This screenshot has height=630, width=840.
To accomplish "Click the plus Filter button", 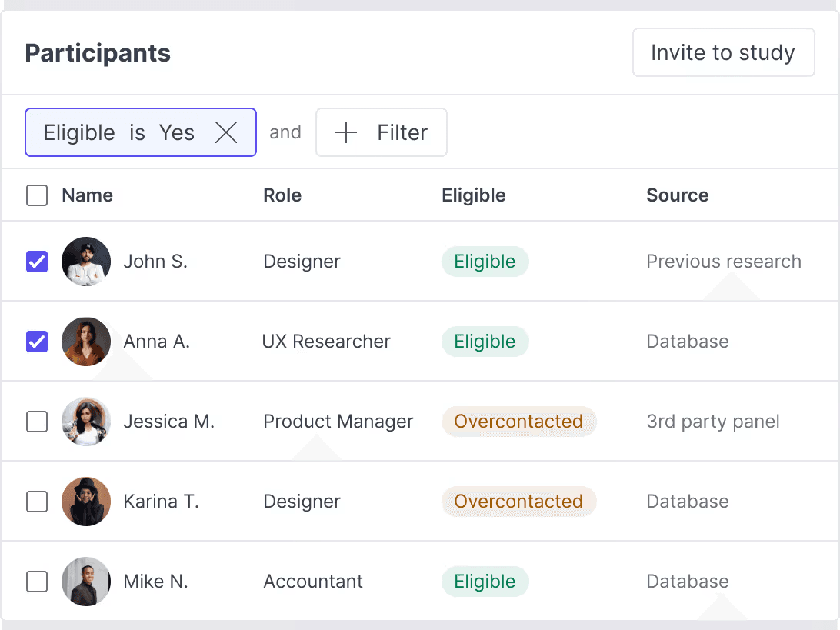I will tap(382, 132).
